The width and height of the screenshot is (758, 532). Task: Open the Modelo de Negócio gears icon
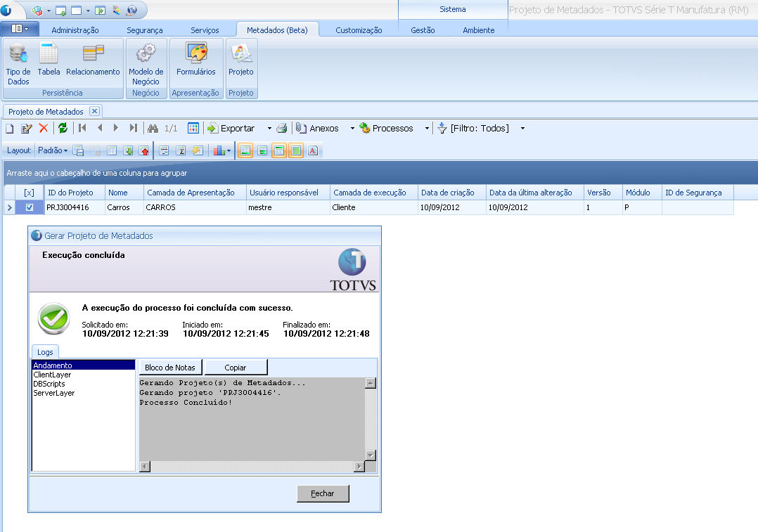[x=146, y=64]
